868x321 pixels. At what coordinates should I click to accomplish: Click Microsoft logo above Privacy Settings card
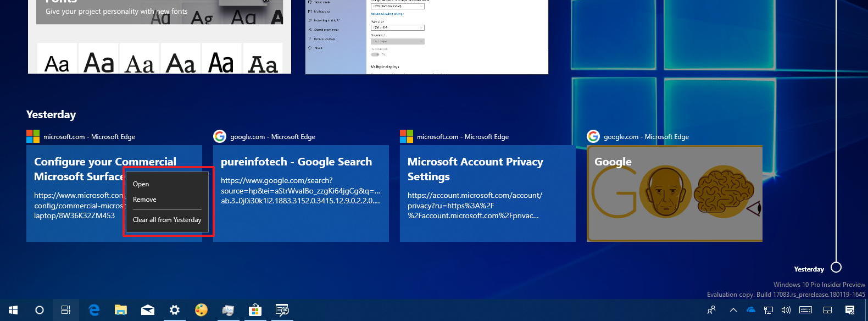tap(407, 136)
